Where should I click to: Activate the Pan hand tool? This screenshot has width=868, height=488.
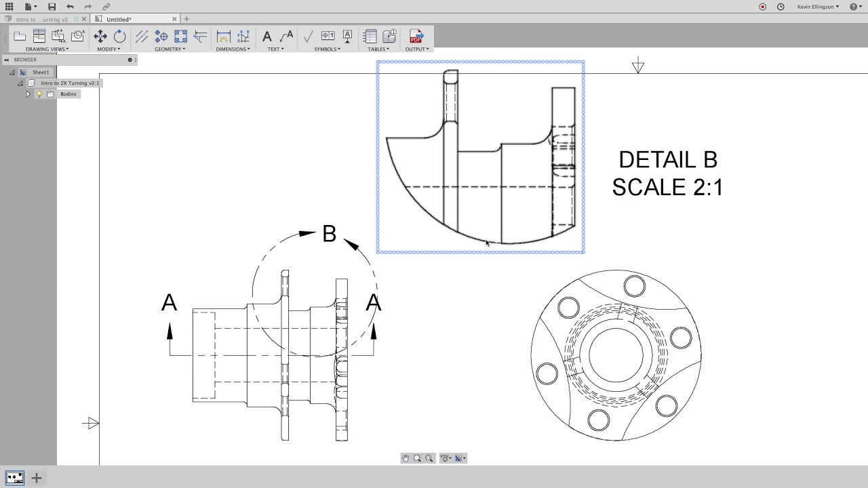pyautogui.click(x=406, y=458)
